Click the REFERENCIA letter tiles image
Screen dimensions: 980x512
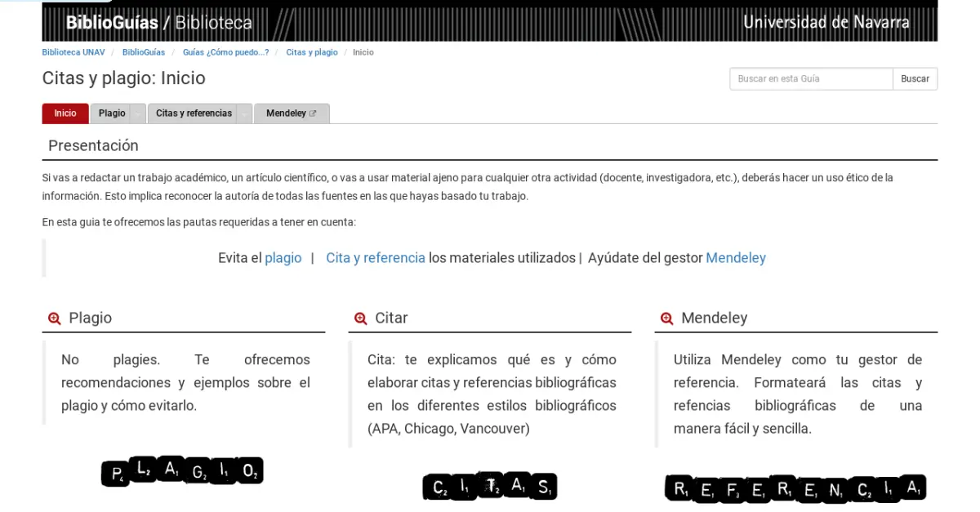click(x=795, y=488)
